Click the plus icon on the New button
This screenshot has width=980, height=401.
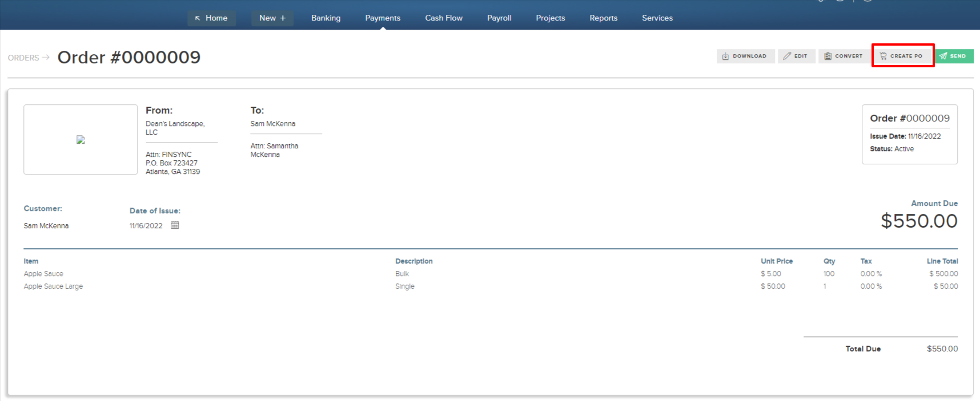[x=283, y=18]
